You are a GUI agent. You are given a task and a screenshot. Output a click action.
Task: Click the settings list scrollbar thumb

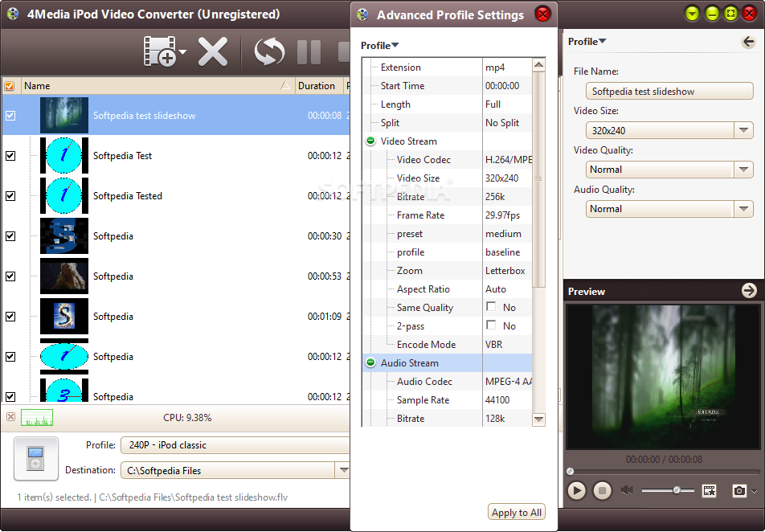(x=538, y=179)
